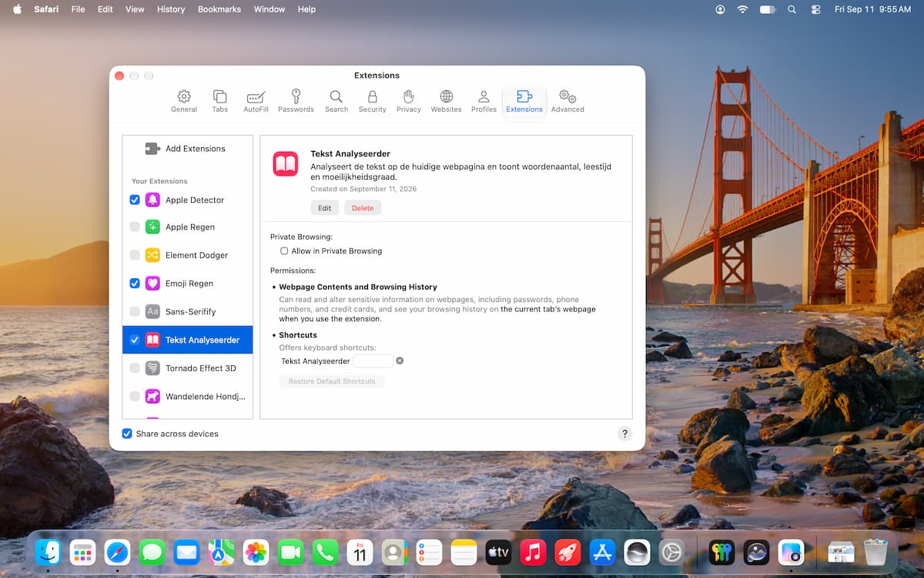Open the Advanced settings pane
This screenshot has width=924, height=578.
(567, 101)
